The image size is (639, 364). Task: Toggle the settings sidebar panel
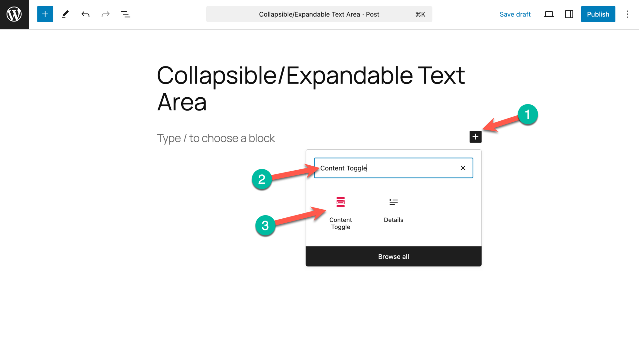[569, 14]
